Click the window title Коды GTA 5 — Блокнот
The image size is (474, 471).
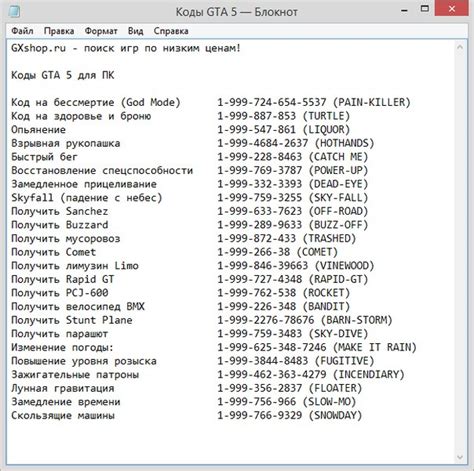pyautogui.click(x=237, y=12)
